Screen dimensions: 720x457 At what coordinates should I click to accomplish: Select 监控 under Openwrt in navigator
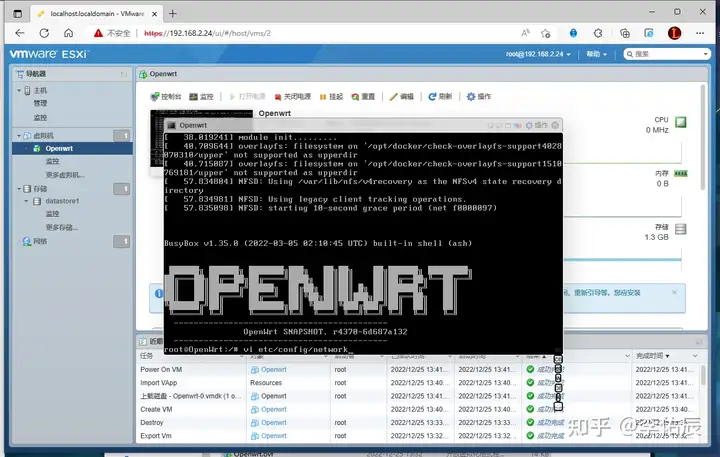(x=52, y=161)
